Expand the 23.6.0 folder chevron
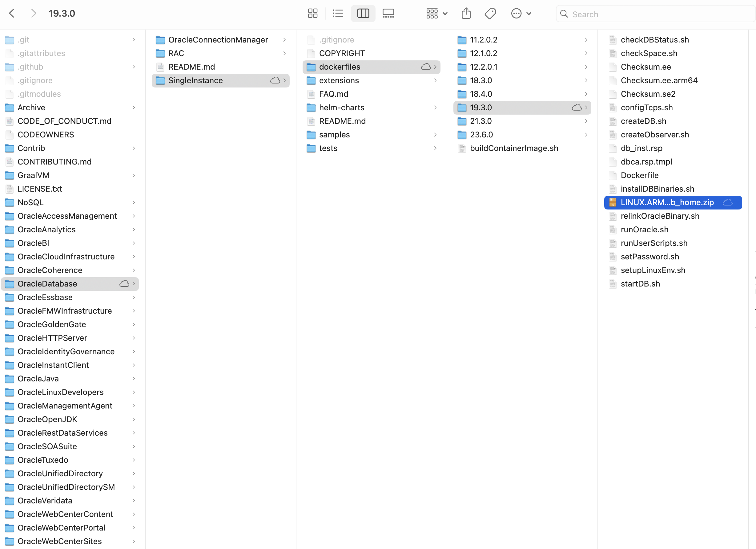Image resolution: width=756 pixels, height=549 pixels. [586, 134]
